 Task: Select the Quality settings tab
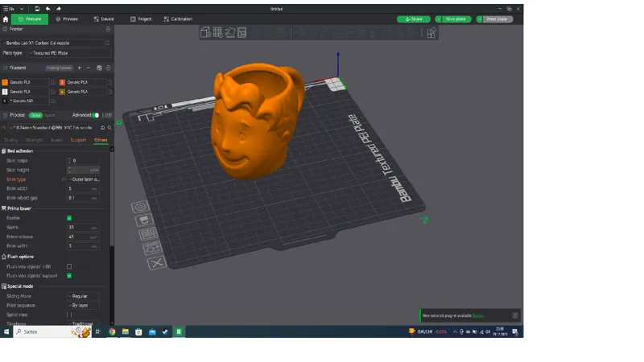click(11, 140)
